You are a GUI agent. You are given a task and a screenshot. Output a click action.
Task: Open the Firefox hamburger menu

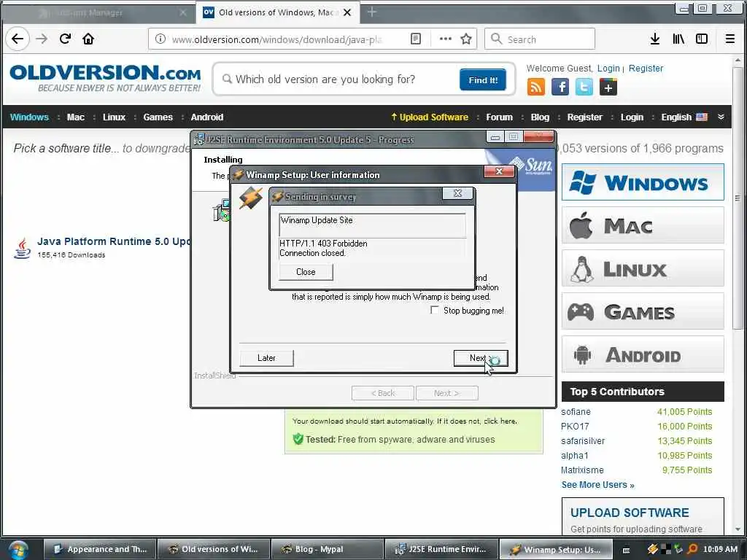[729, 39]
